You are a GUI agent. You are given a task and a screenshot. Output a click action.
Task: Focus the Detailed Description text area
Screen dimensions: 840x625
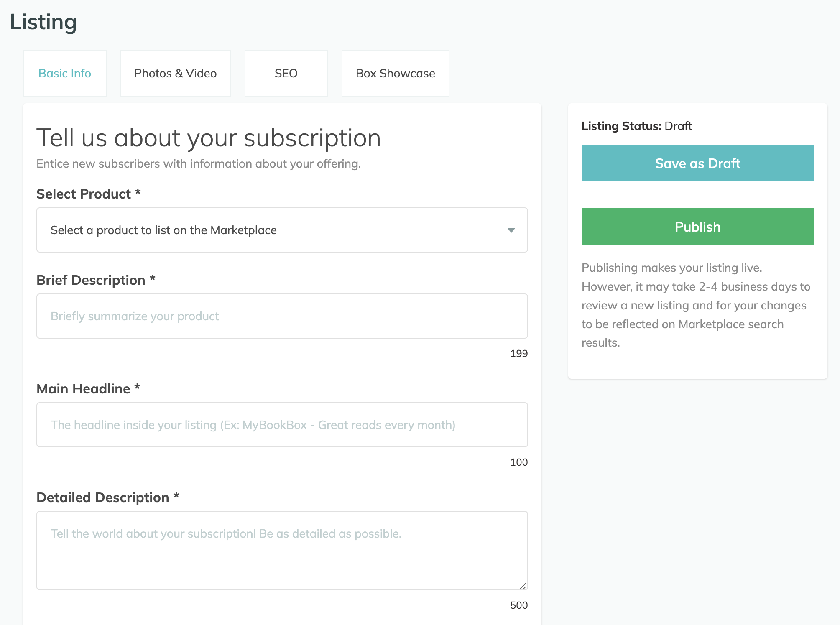tap(282, 550)
